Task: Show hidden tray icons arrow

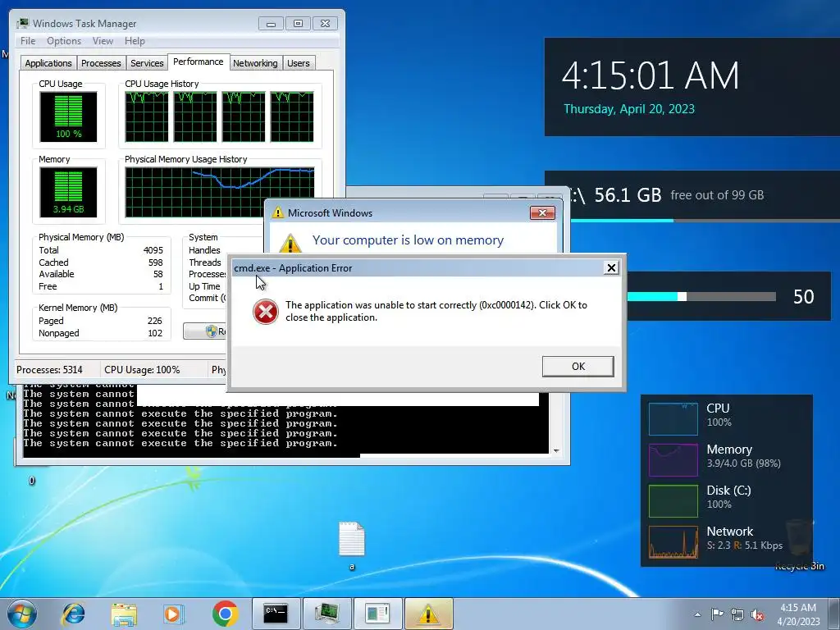Action: (x=697, y=614)
